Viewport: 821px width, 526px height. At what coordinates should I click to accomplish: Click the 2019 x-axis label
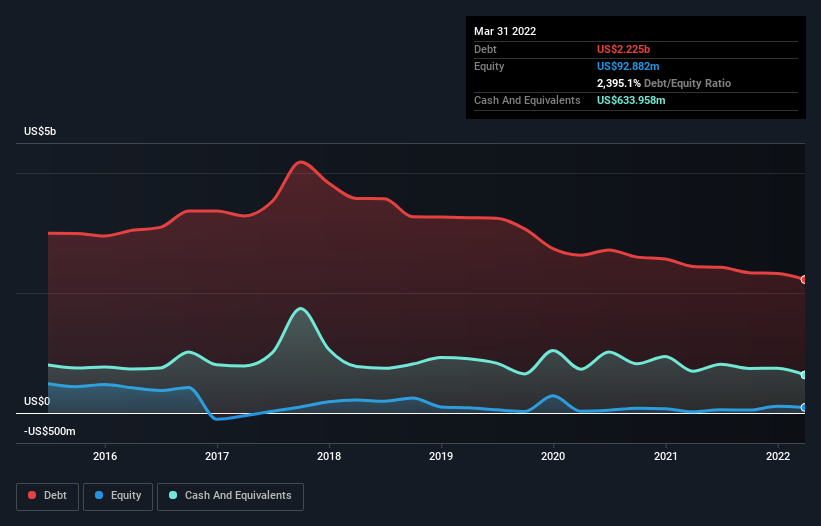(x=441, y=456)
